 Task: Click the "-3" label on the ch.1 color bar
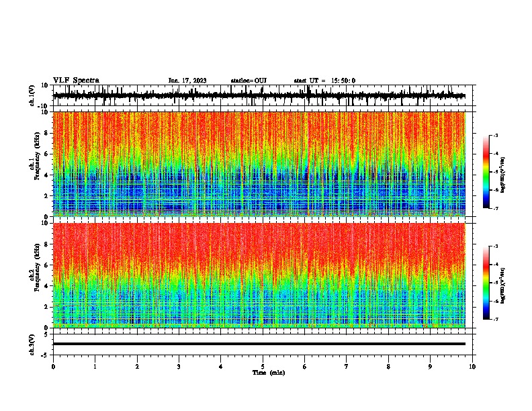495,136
